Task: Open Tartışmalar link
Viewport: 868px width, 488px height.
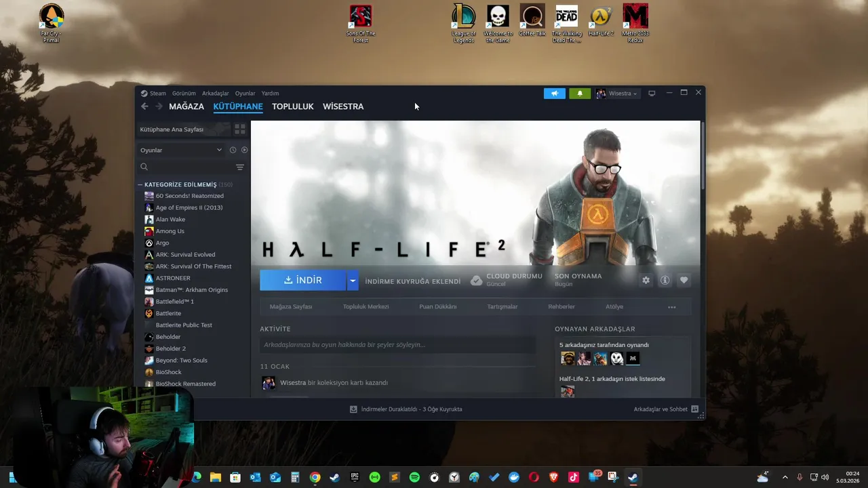Action: tap(502, 307)
